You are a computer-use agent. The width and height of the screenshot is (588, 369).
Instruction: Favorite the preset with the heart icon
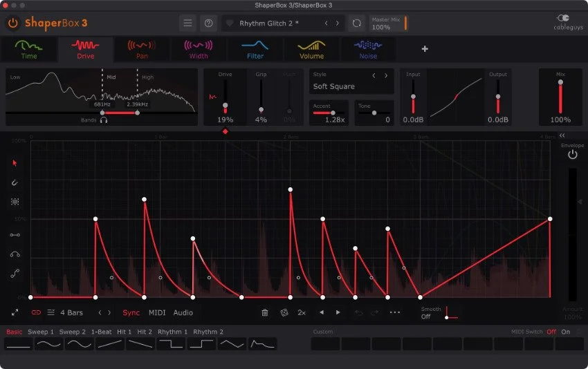pos(230,23)
